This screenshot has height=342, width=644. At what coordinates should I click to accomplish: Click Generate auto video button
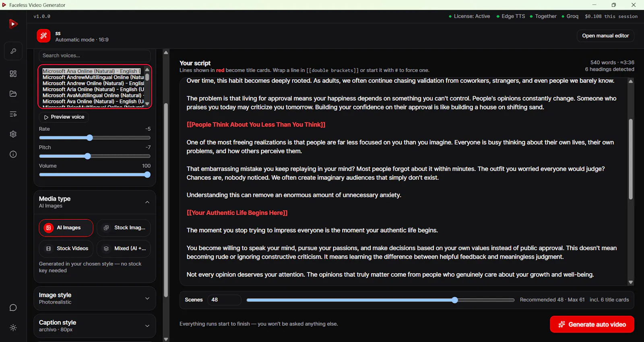(x=592, y=324)
